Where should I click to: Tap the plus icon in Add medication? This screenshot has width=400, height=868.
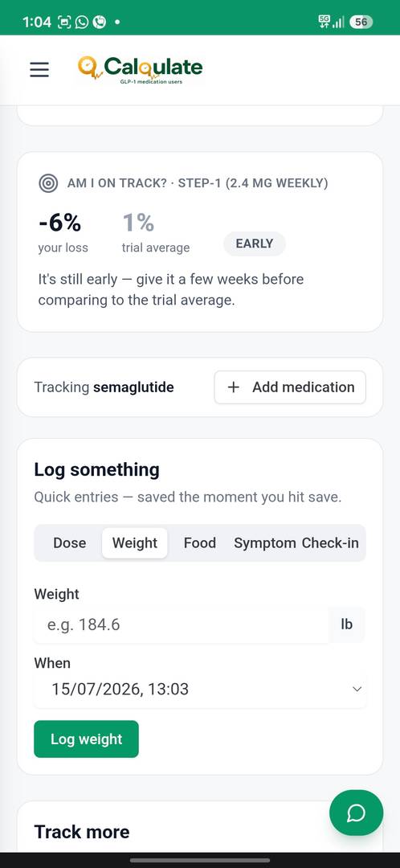pos(234,387)
